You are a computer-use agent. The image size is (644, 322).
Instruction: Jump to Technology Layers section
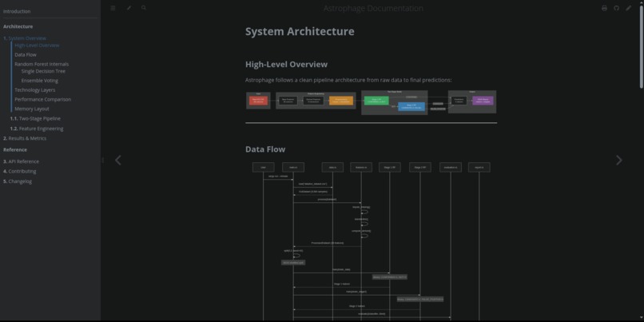[x=35, y=90]
